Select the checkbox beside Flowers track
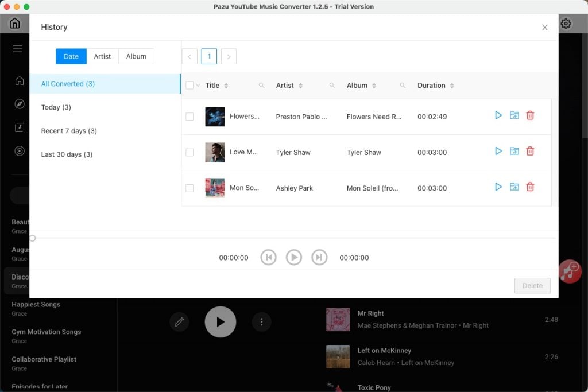 click(190, 116)
